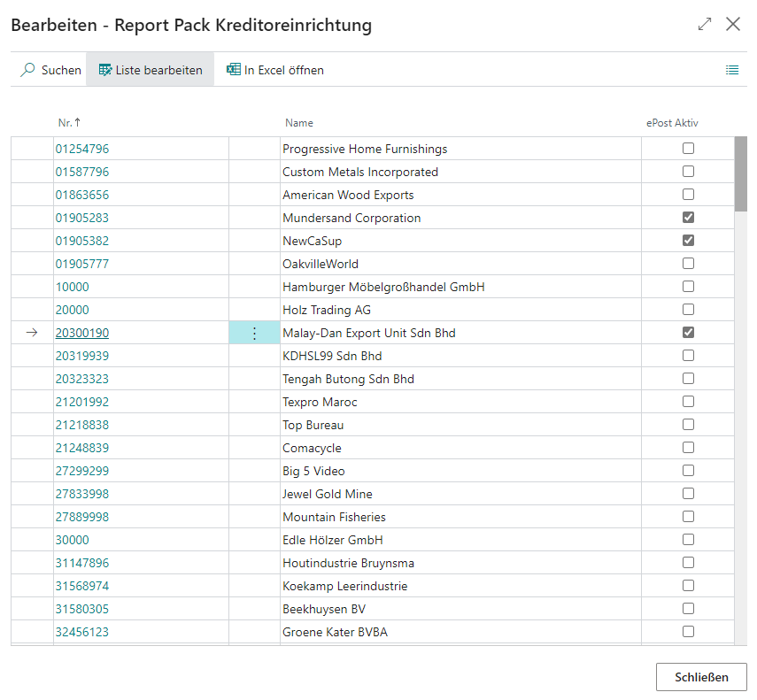This screenshot has width=757, height=700.
Task: Click the Suchen magnifier icon
Action: [x=27, y=70]
